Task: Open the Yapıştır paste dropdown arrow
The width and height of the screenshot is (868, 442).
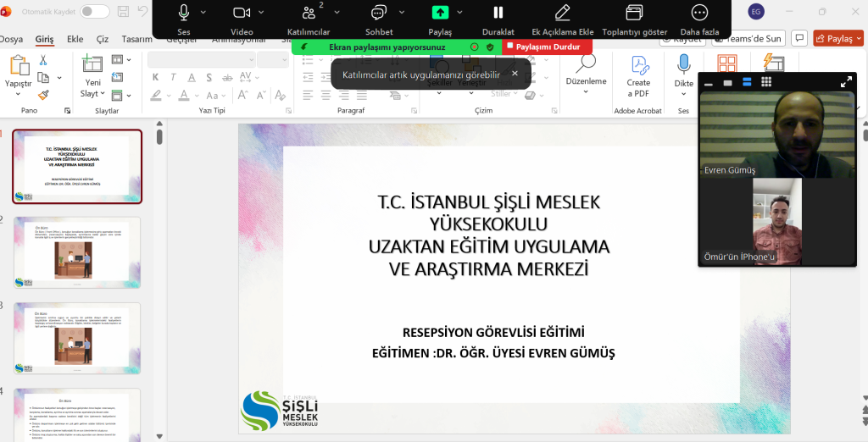Action: pyautogui.click(x=19, y=93)
